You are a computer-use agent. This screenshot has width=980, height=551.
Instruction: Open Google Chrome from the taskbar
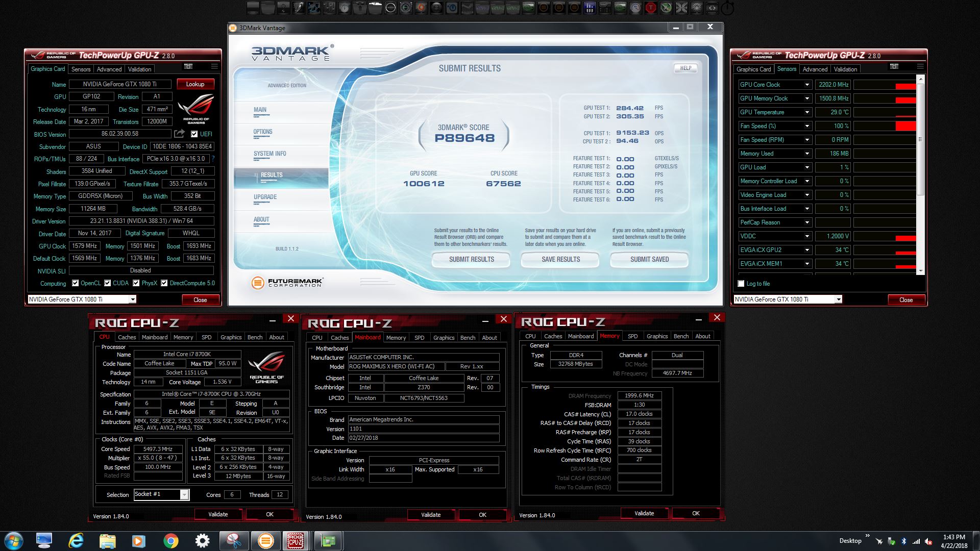(170, 541)
